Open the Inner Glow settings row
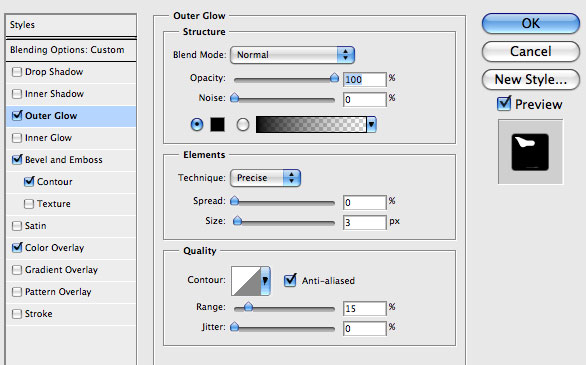586x365 pixels. (x=71, y=138)
